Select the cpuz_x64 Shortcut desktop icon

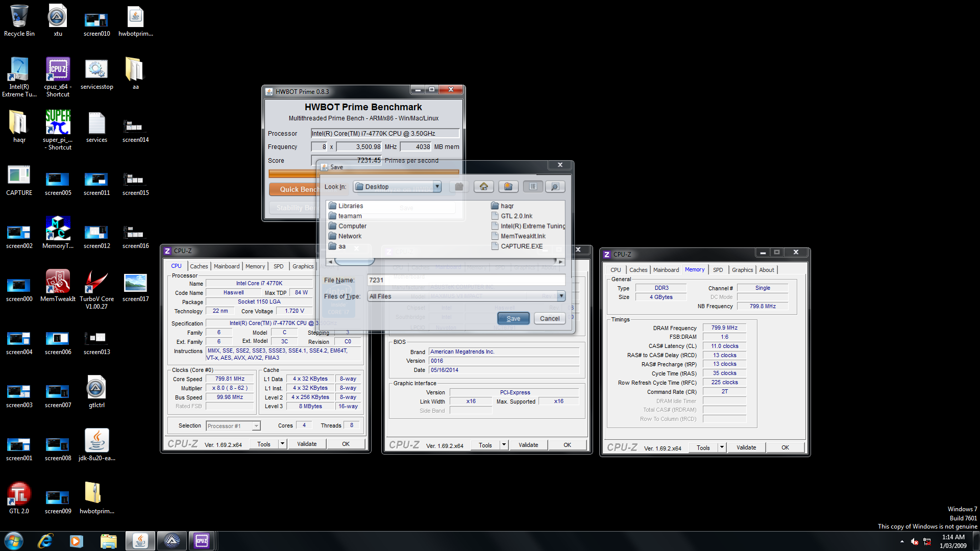(58, 77)
